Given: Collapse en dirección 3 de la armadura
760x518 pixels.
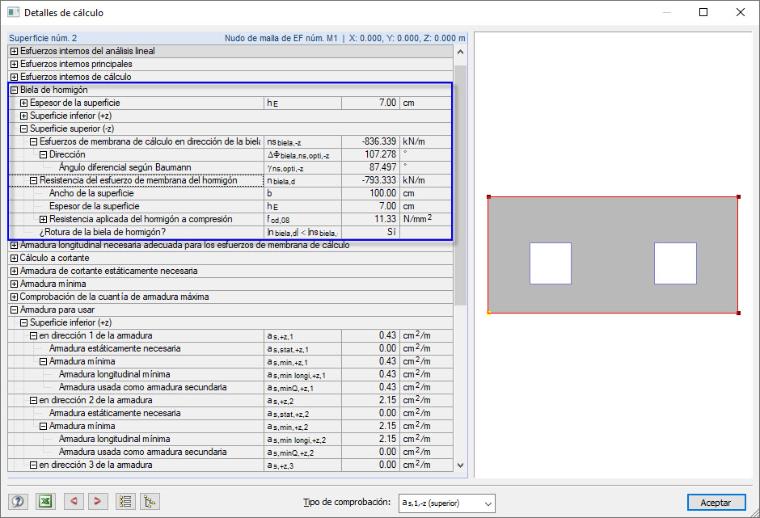Looking at the screenshot, I should pos(33,465).
